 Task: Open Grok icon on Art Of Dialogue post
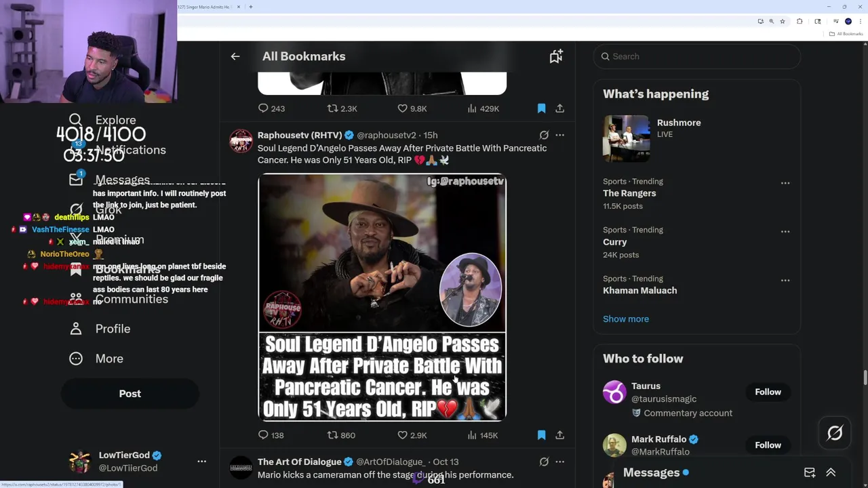coord(544,462)
